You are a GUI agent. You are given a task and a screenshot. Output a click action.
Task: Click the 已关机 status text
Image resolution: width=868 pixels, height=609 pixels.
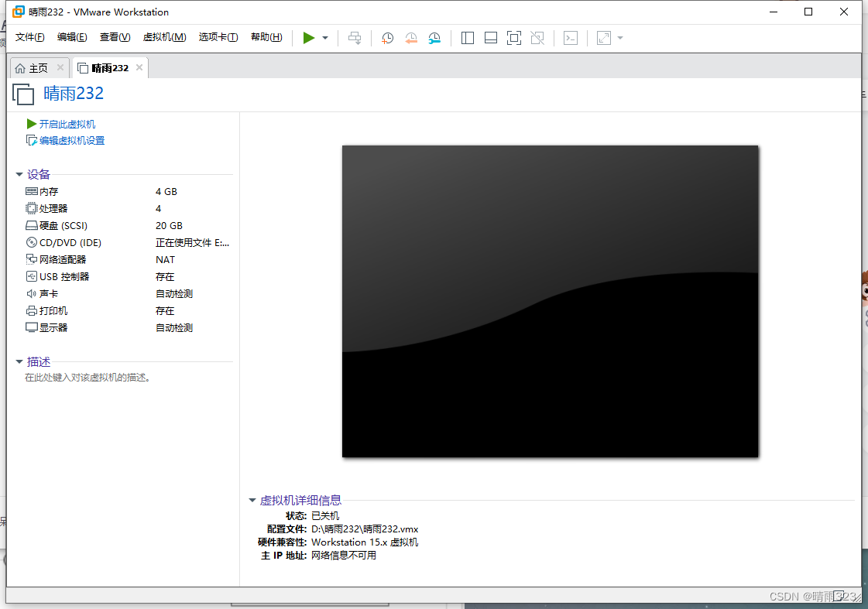click(325, 515)
